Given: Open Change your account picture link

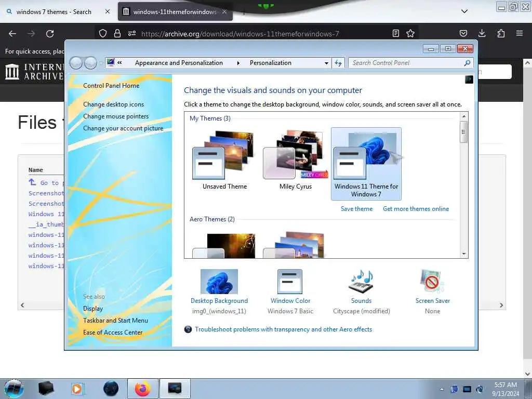Looking at the screenshot, I should (x=123, y=128).
